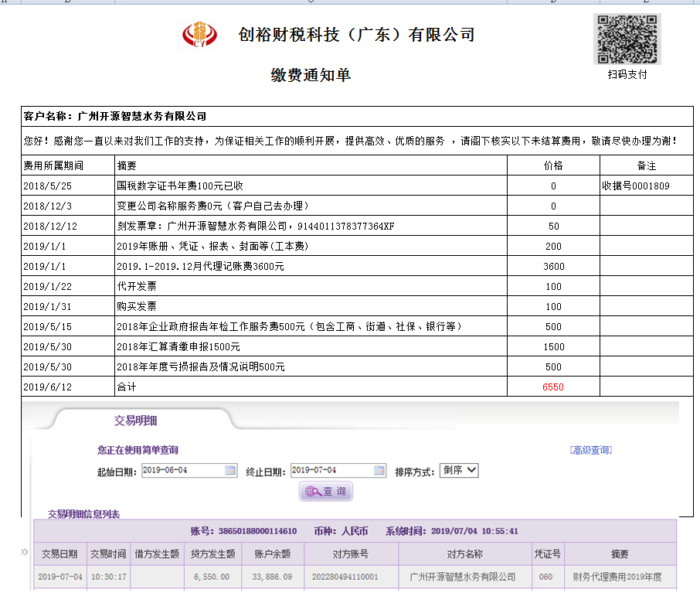Open the 高级查询 advanced query link
The width and height of the screenshot is (700, 593).
pos(590,450)
